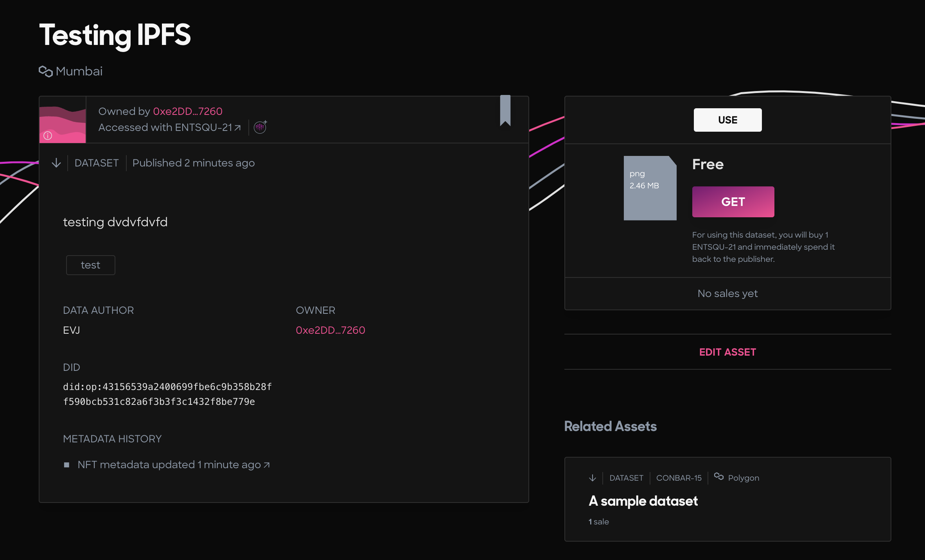Image resolution: width=925 pixels, height=560 pixels.
Task: Open owner address link in header
Action: pos(187,111)
